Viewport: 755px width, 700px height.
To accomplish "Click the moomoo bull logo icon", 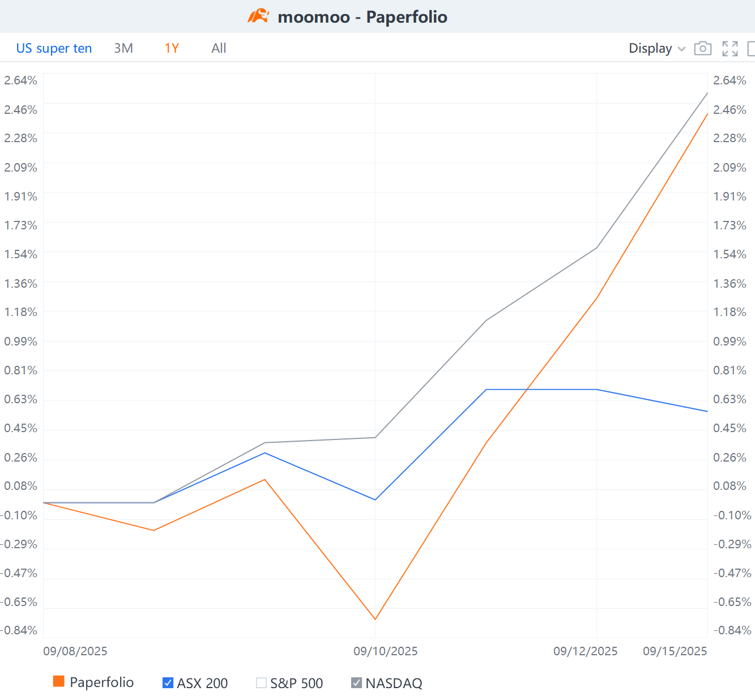I will point(258,16).
